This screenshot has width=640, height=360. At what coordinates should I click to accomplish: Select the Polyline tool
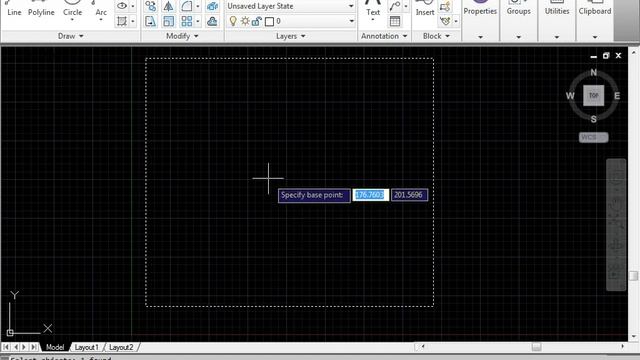[x=41, y=9]
